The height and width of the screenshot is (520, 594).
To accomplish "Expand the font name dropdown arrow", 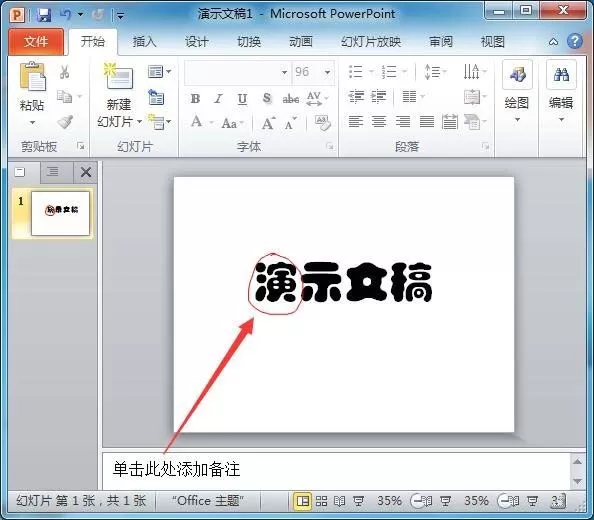I will tap(284, 72).
